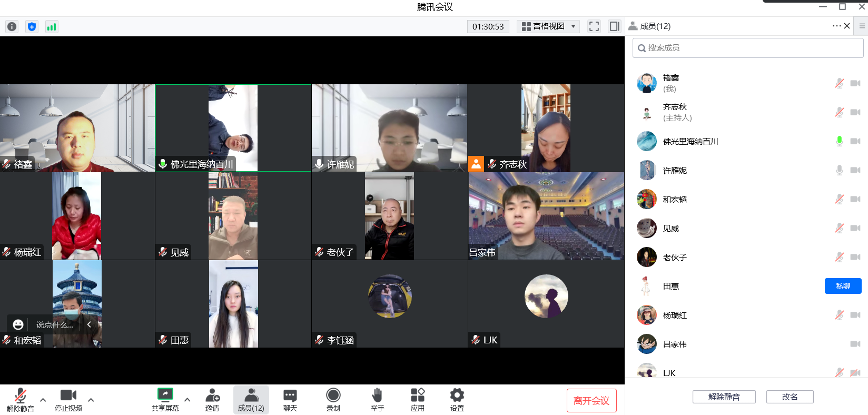Screen dimensions: 868x415
Task: Click the blue security shield icon
Action: (32, 26)
